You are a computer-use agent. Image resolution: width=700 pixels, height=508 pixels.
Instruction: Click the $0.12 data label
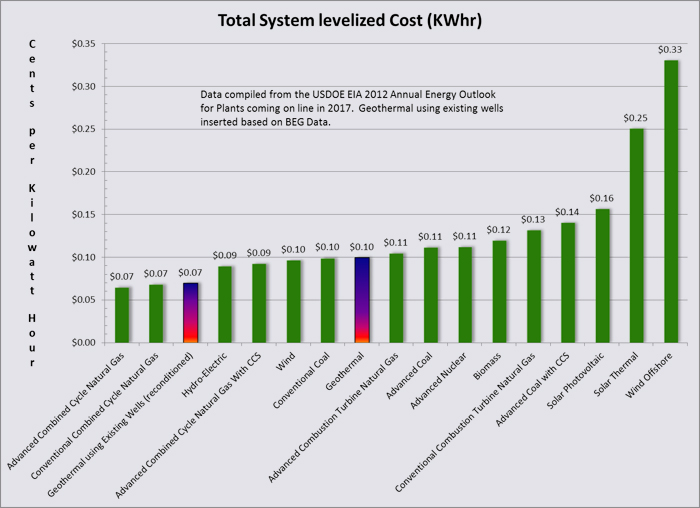[498, 230]
